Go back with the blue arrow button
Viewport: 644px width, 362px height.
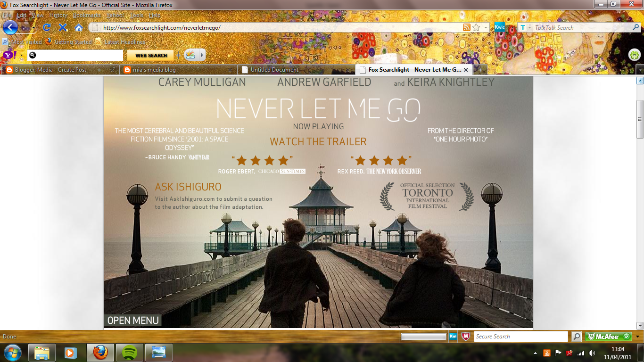coord(10,27)
